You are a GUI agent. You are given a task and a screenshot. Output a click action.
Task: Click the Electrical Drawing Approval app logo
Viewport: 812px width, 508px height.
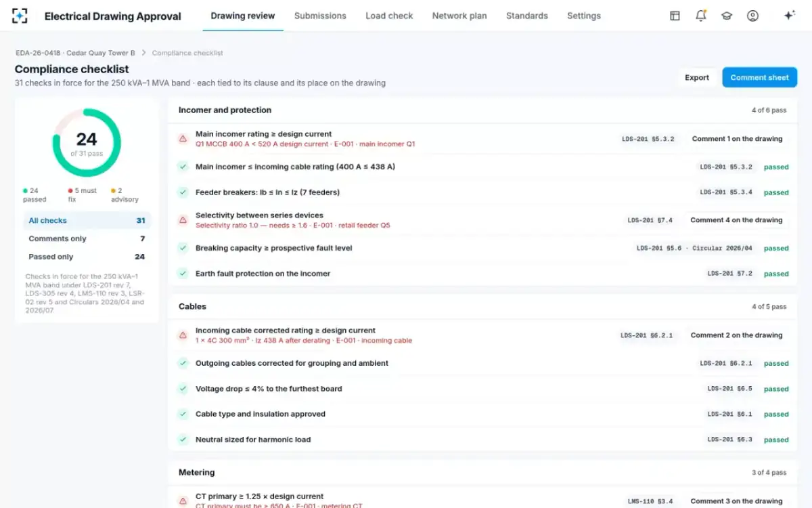pos(20,16)
